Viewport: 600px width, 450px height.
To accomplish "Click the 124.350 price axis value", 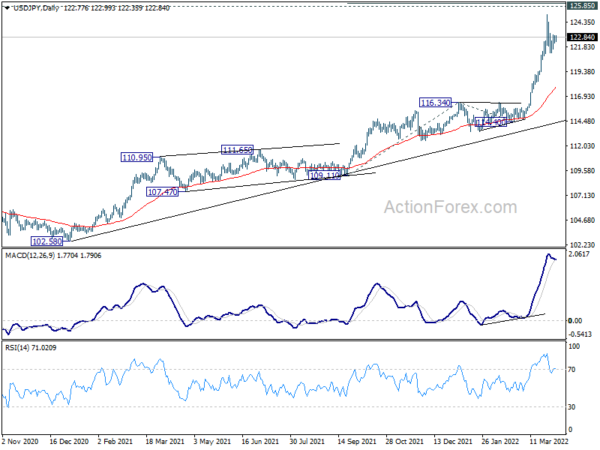I will (x=582, y=23).
